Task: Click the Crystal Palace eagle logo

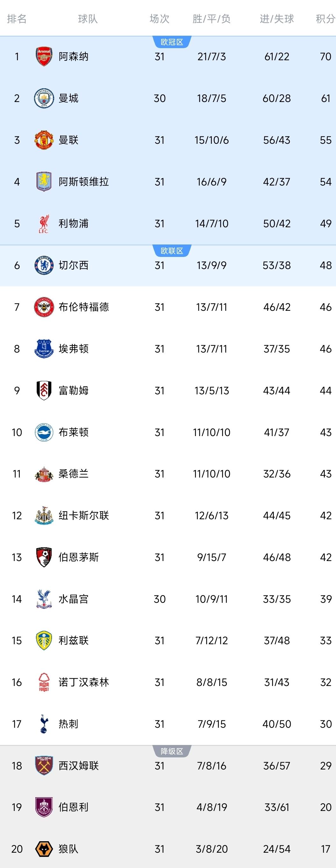Action: point(44,599)
